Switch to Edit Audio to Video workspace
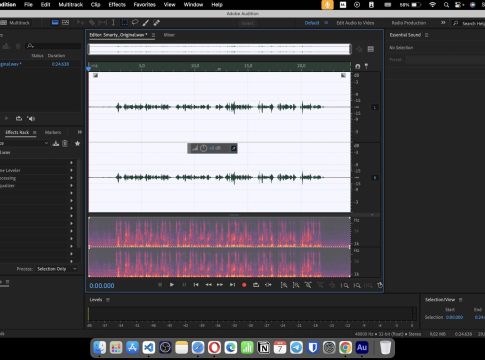Viewport: 485px width, 360px height. (x=355, y=23)
